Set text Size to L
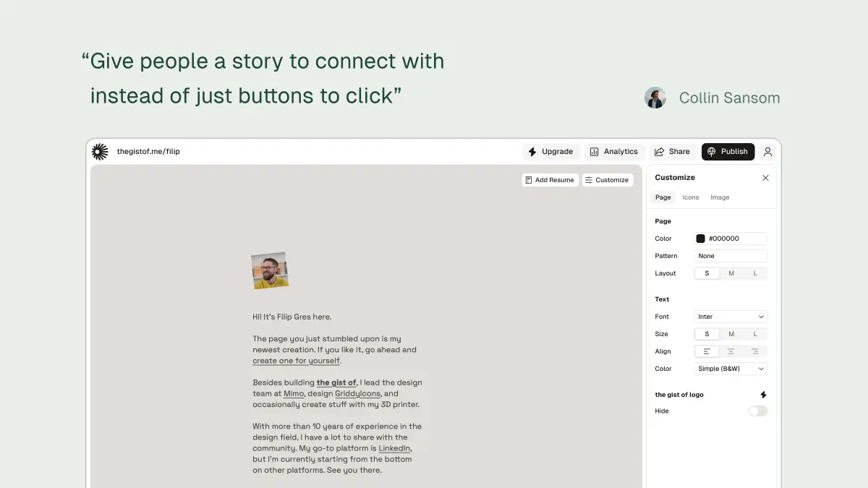This screenshot has width=868, height=488. pyautogui.click(x=755, y=334)
